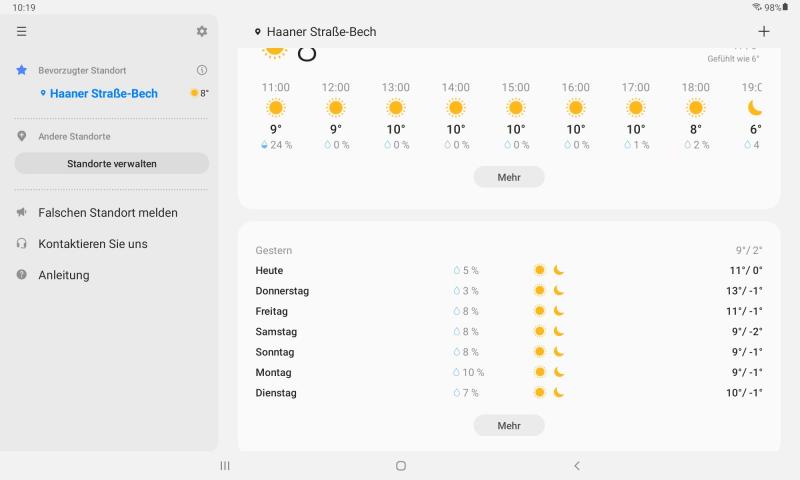This screenshot has width=800, height=480.
Task: Tap the Android home button
Action: click(401, 466)
